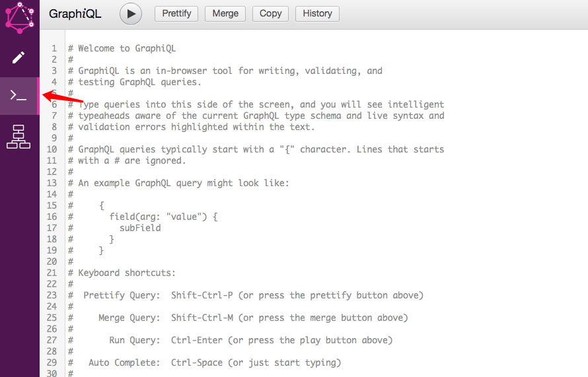Click line number 21 in gutter
588x377 pixels.
52,273
